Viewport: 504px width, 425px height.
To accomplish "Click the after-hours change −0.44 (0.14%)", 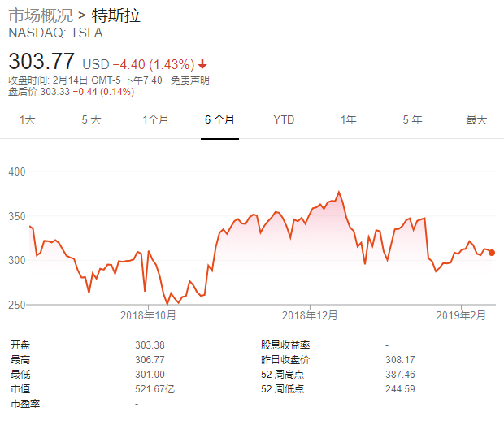I will click(x=103, y=92).
